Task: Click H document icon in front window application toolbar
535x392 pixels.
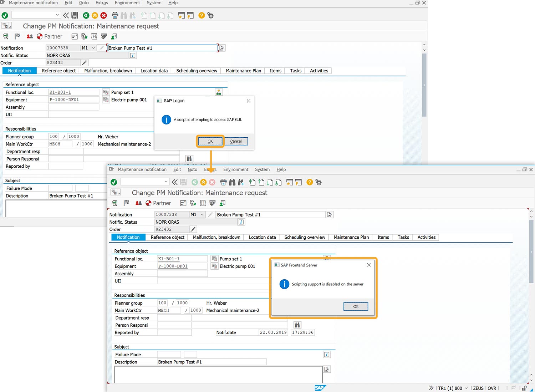Action: pos(203,203)
